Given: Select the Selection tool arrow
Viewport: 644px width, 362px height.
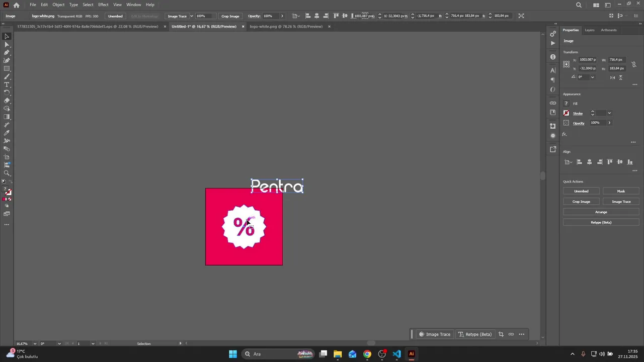Looking at the screenshot, I should click(x=7, y=36).
